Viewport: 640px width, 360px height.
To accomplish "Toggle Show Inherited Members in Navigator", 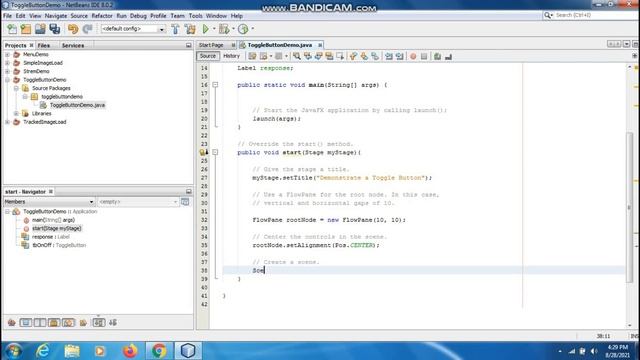I will 11,323.
